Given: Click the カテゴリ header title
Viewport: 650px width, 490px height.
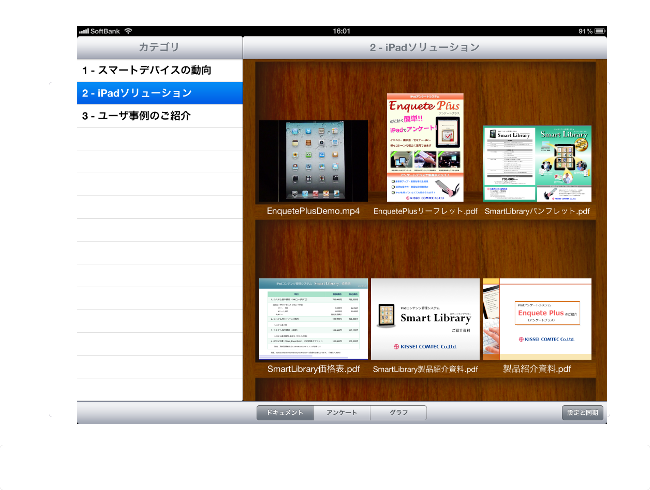Looking at the screenshot, I should point(159,47).
